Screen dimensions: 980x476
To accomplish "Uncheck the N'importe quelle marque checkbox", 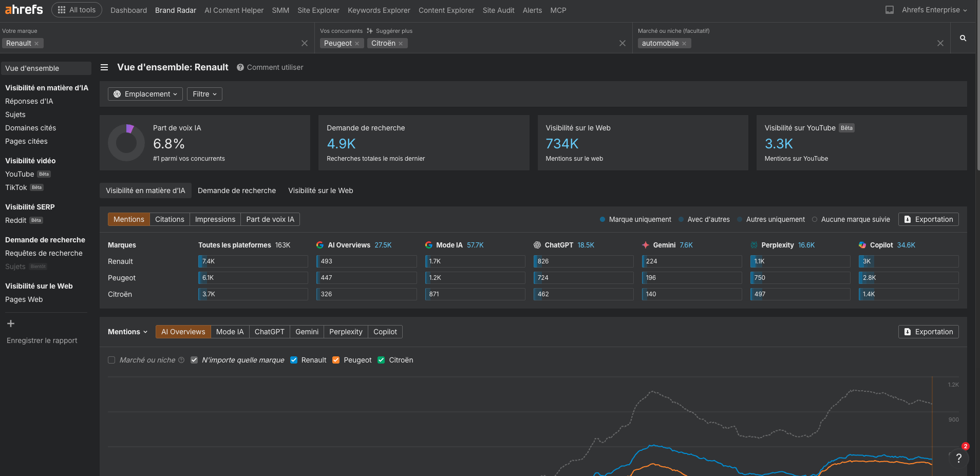I will pyautogui.click(x=194, y=359).
